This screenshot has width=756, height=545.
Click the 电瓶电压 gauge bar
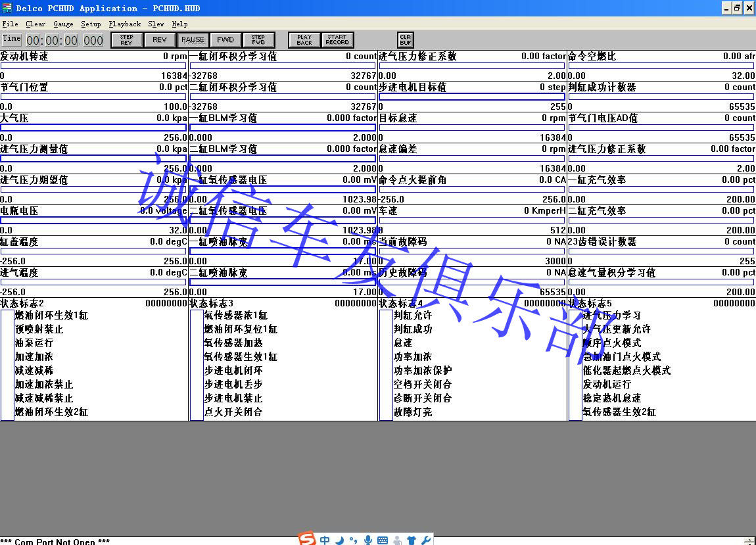coord(93,220)
